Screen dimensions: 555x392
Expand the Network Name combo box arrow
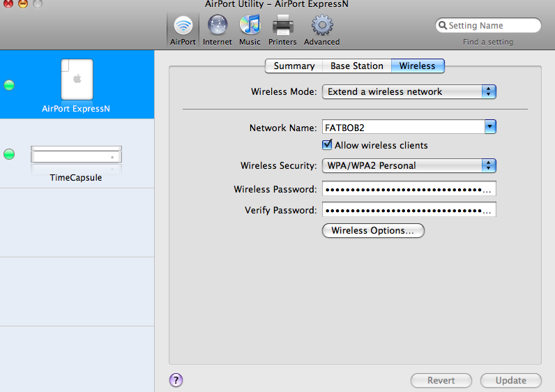[490, 127]
